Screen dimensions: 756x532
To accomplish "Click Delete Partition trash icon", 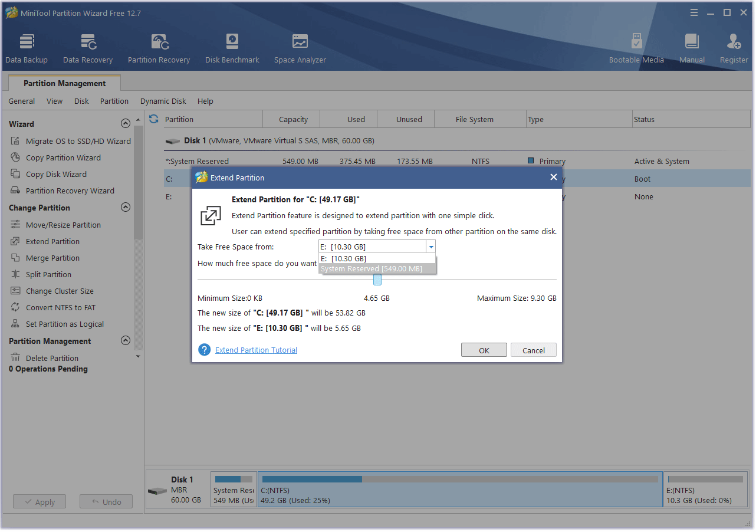I will click(15, 358).
